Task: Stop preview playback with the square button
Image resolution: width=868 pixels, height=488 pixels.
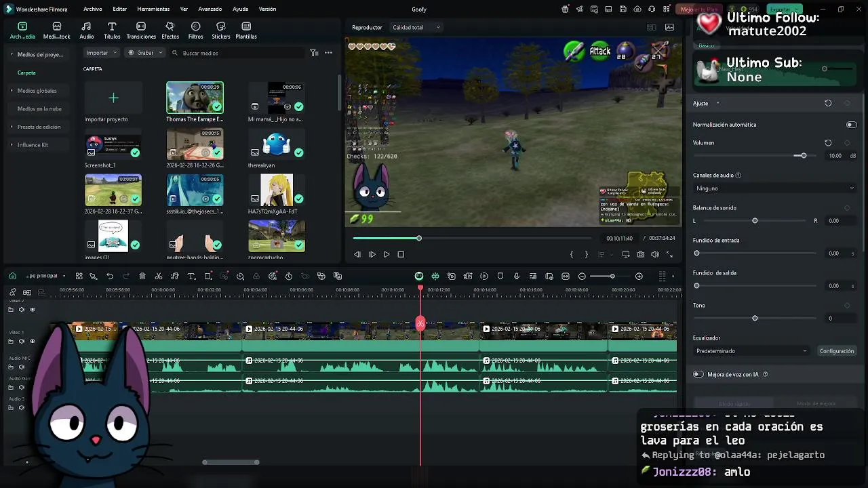Action: [401, 254]
